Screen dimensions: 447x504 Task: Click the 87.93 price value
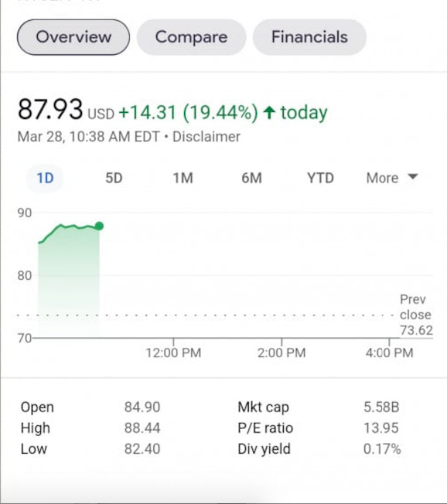[x=50, y=110]
